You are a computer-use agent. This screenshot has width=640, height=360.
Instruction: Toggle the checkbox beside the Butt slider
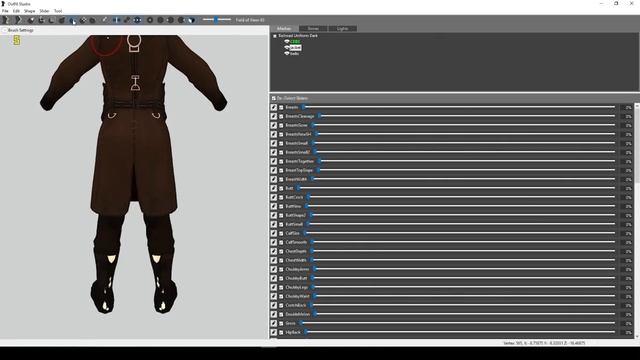[x=281, y=188]
